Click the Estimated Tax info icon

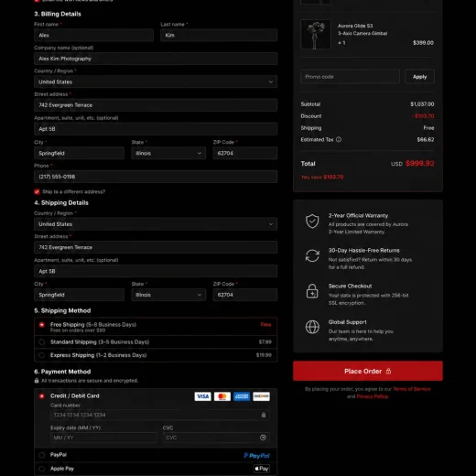[x=339, y=139]
